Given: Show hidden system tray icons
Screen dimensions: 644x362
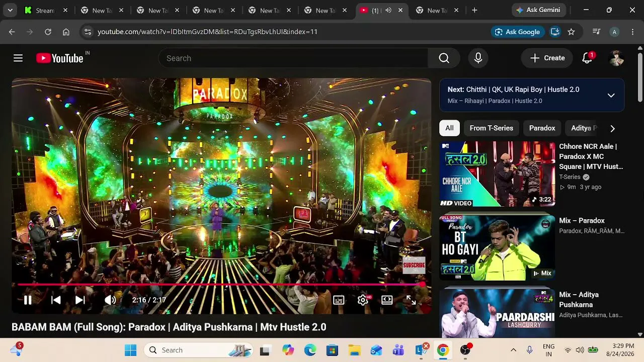Looking at the screenshot, I should coord(513,350).
